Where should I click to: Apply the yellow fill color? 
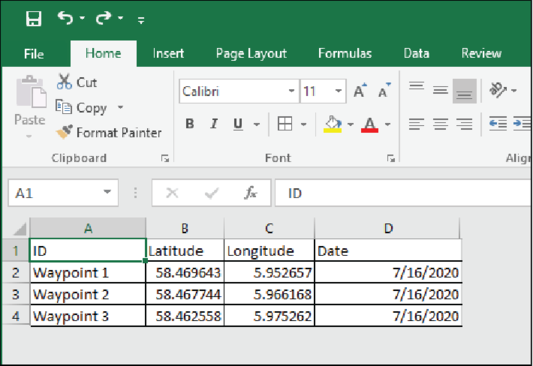coord(332,124)
